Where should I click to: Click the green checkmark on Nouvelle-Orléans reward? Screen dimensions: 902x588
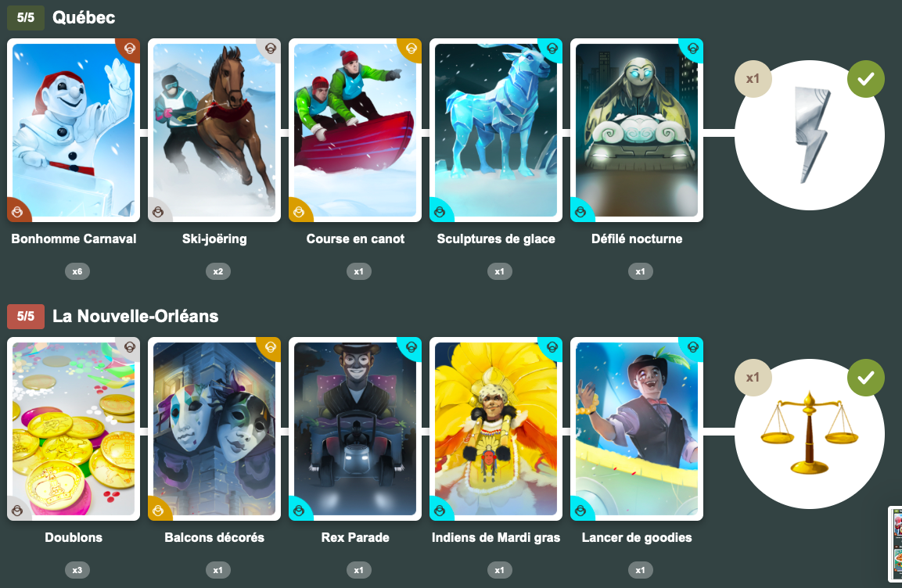pos(866,378)
